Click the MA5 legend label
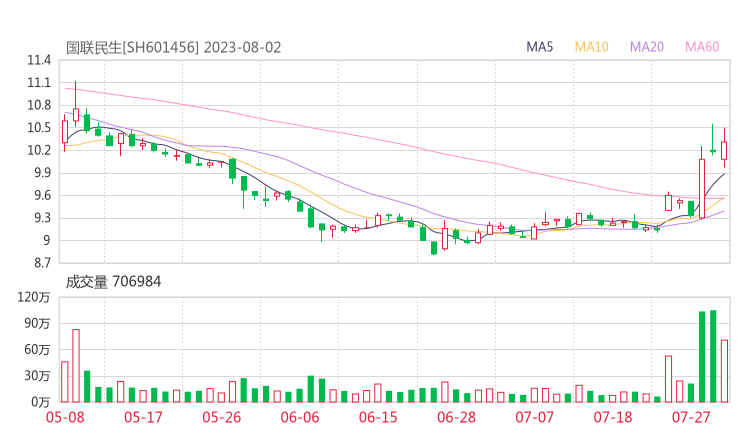 pos(539,47)
